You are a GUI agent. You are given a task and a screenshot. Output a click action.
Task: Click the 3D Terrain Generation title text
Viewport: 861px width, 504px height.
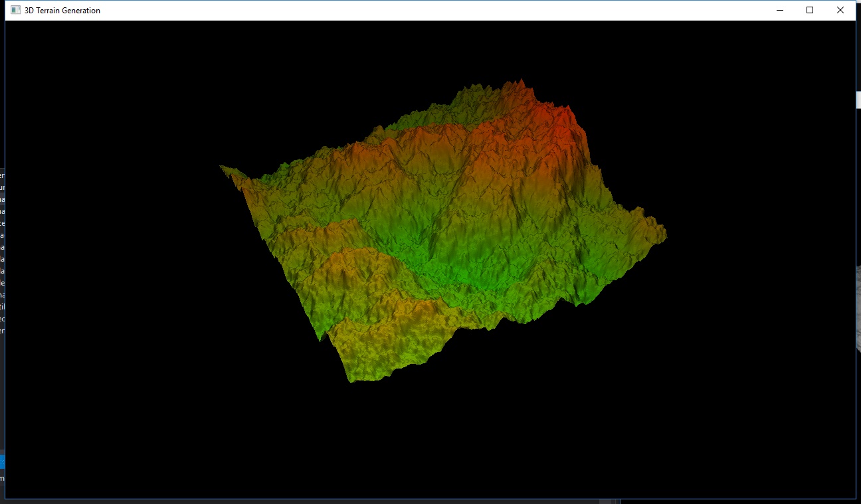(62, 11)
